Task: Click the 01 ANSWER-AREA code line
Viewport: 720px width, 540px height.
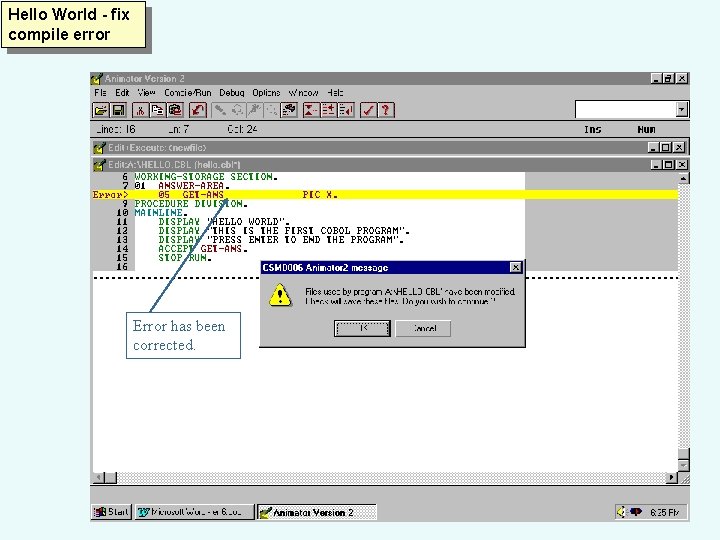Action: [x=182, y=186]
